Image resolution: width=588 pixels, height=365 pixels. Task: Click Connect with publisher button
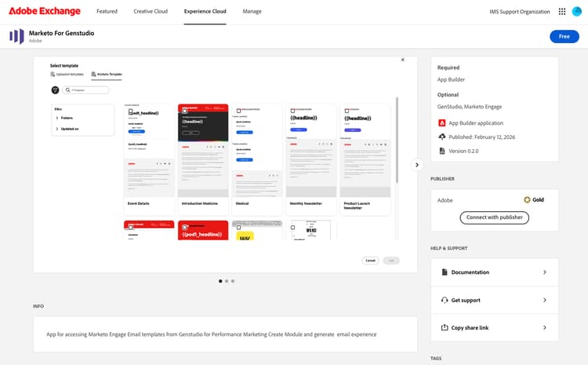(x=494, y=217)
